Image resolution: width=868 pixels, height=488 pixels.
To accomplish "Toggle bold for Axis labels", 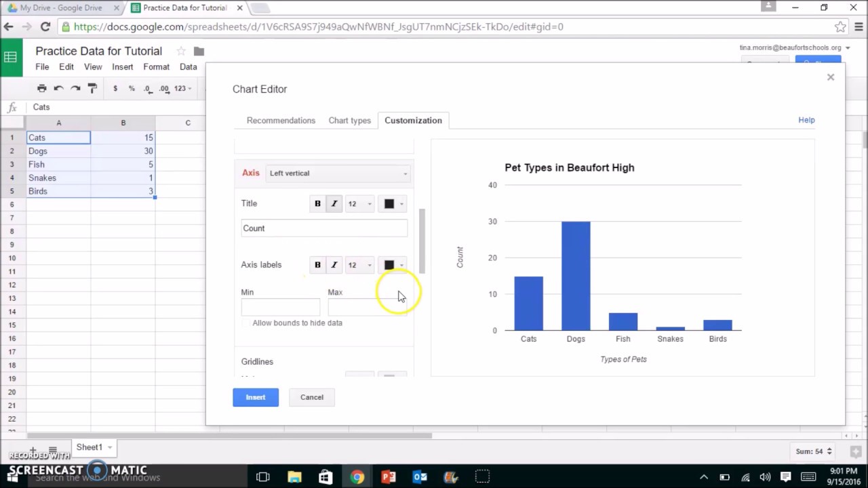I will pyautogui.click(x=317, y=265).
